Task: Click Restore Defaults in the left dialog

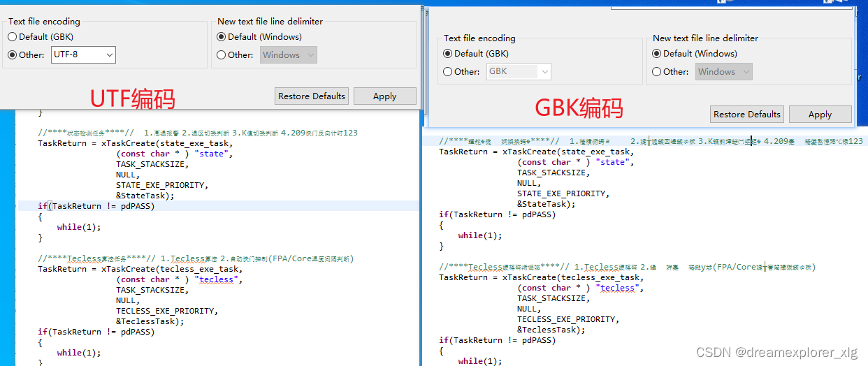Action: 312,96
